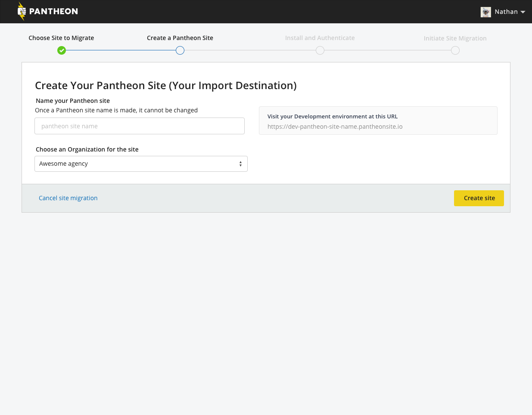
Task: Click the Create Your Pantheon Site heading
Action: (x=166, y=85)
